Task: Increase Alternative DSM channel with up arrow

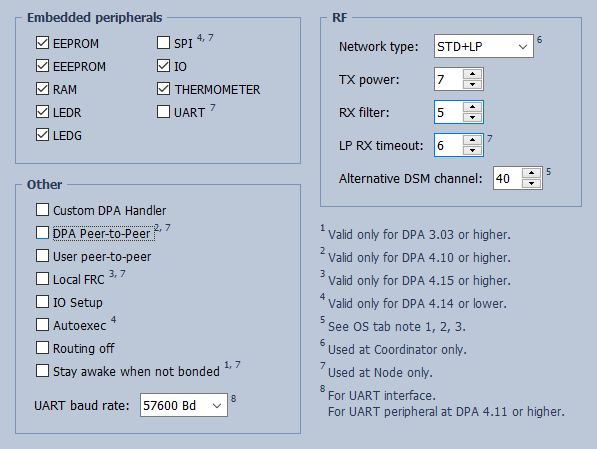Action: pyautogui.click(x=532, y=173)
